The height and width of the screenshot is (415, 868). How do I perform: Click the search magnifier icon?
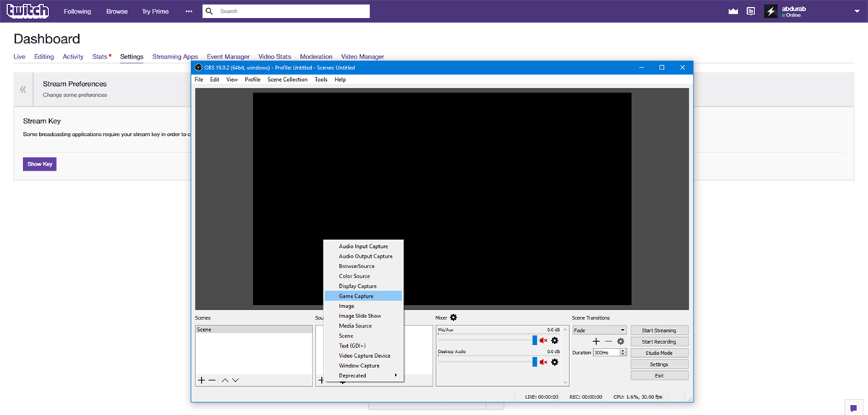pyautogui.click(x=209, y=12)
